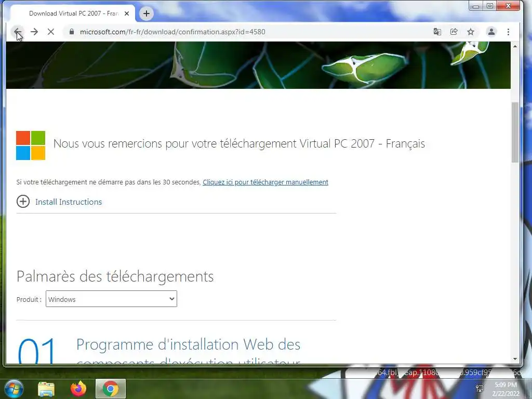Click manual download link
Image resolution: width=532 pixels, height=399 pixels.
tap(265, 182)
